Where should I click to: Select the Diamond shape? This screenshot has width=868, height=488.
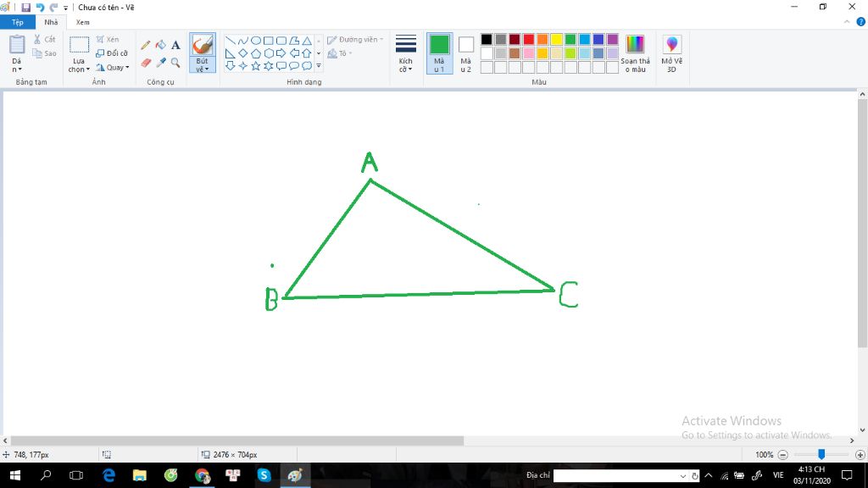coord(243,53)
